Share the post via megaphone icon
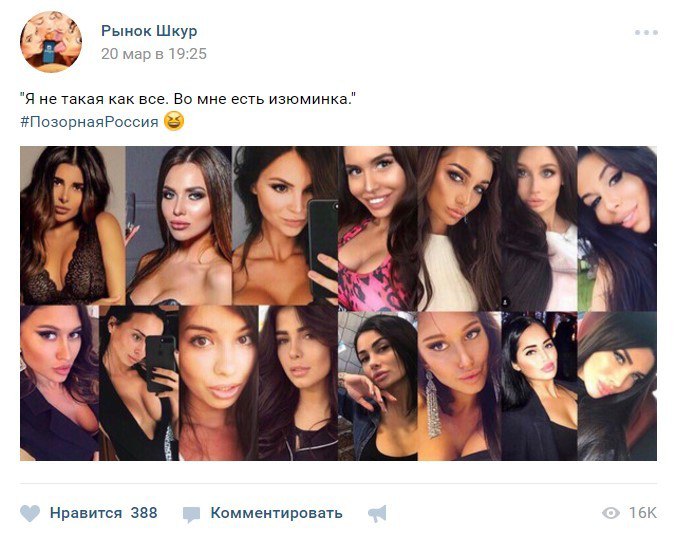This screenshot has height=535, width=679. pyautogui.click(x=377, y=514)
